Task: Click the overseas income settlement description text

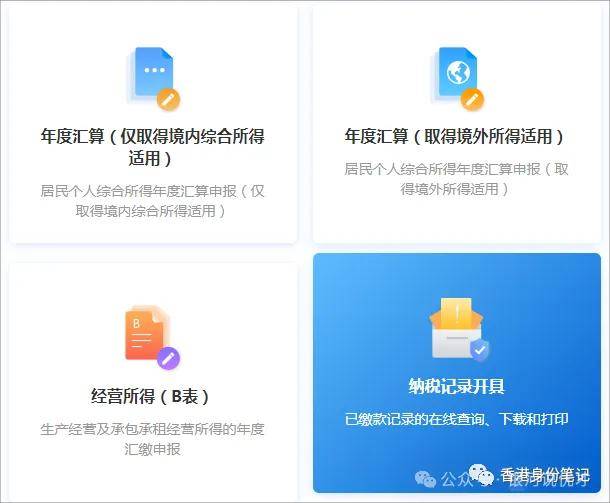Action: (x=456, y=179)
